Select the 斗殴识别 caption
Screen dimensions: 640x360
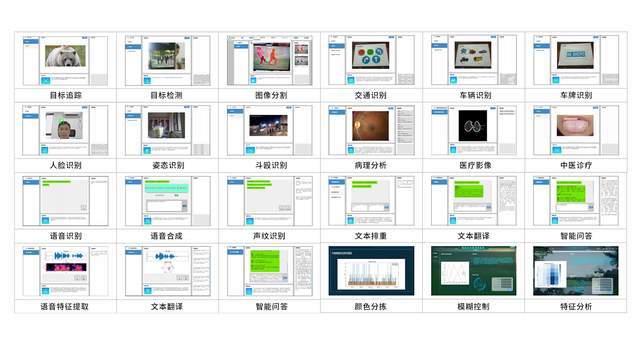[x=271, y=165]
